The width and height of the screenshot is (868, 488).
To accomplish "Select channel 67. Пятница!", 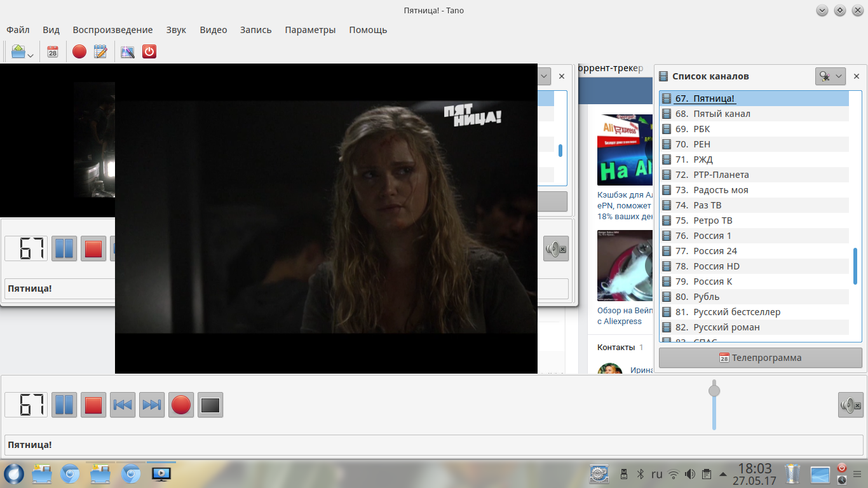I will 755,98.
